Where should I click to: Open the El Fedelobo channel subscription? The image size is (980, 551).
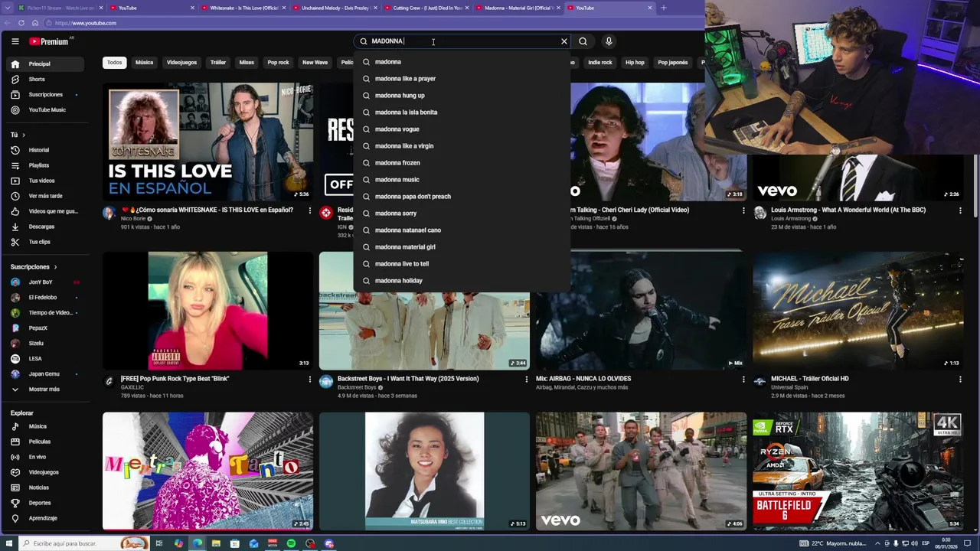coord(46,298)
